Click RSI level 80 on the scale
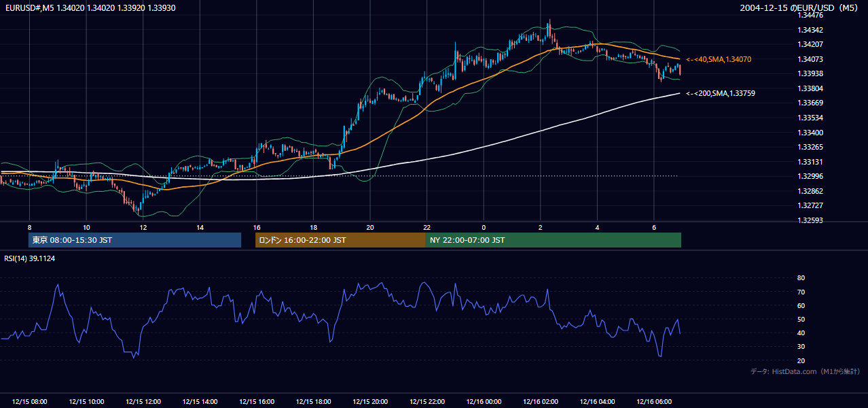Screen dimensions: 868x408 pos(801,278)
